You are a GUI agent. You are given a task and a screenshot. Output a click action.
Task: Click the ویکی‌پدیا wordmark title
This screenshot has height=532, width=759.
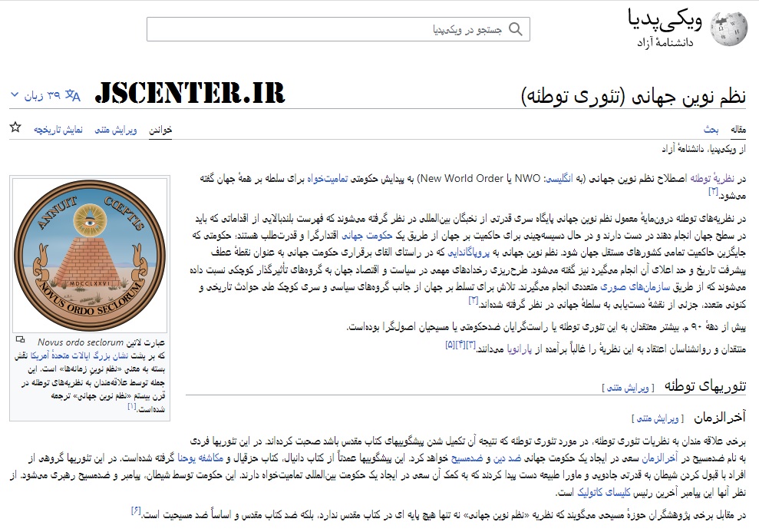point(665,20)
